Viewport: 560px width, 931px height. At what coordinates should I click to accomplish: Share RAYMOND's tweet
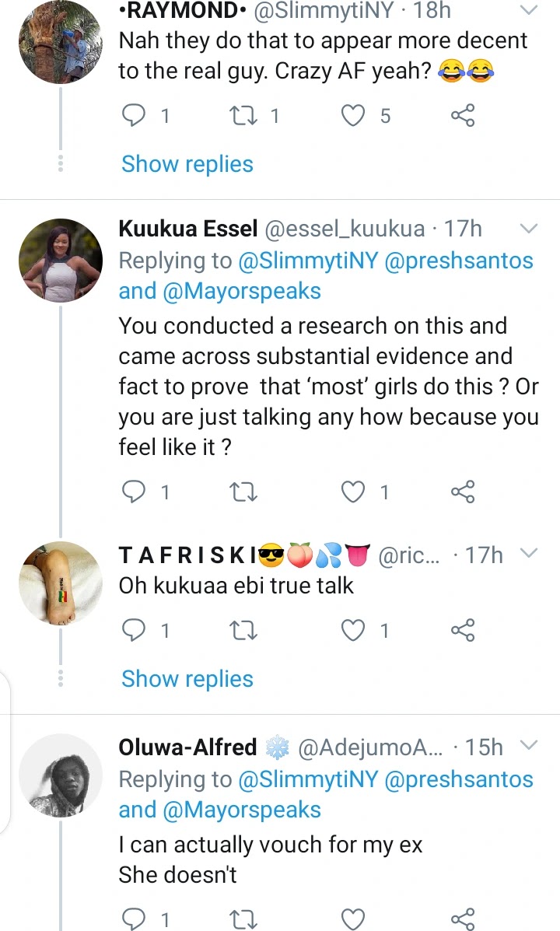(x=463, y=117)
